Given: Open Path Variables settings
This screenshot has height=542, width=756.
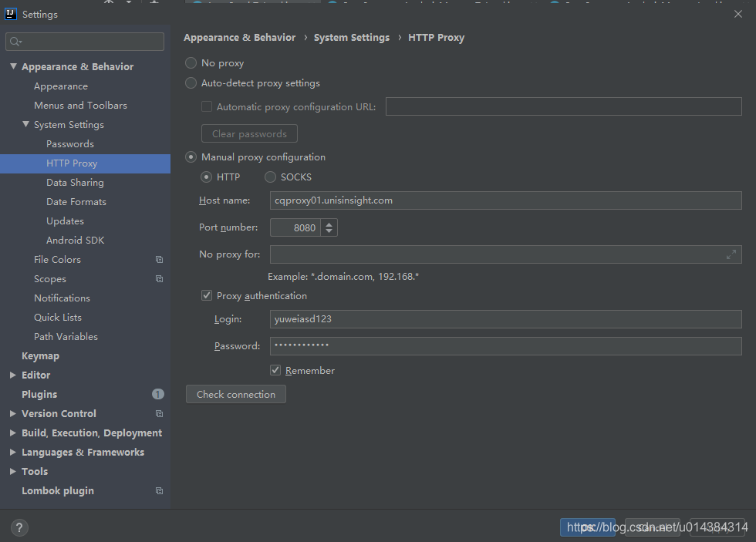Looking at the screenshot, I should click(x=66, y=337).
